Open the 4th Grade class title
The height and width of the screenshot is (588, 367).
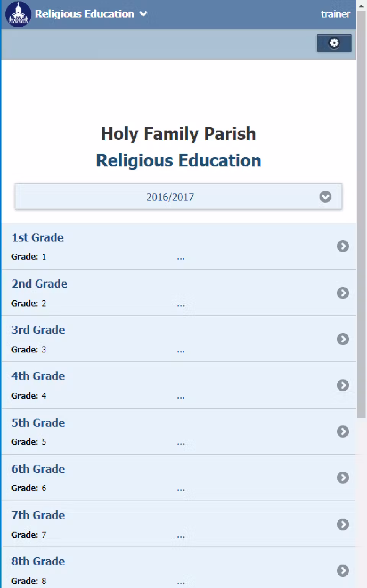[38, 376]
